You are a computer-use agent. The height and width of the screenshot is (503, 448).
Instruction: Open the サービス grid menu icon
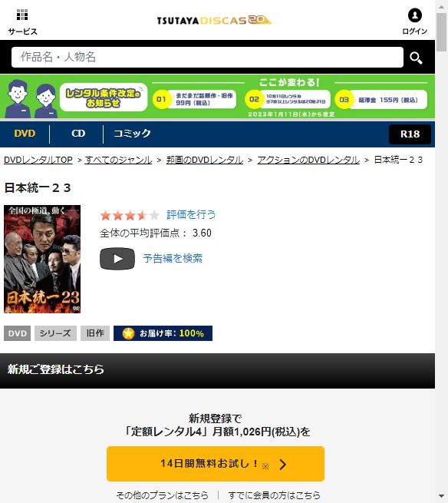tap(22, 15)
